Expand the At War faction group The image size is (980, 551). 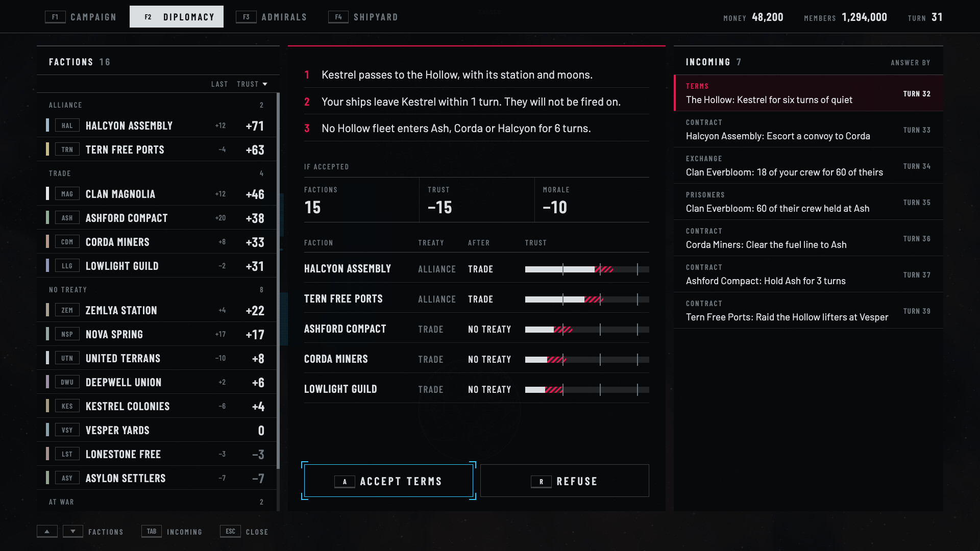pos(156,502)
